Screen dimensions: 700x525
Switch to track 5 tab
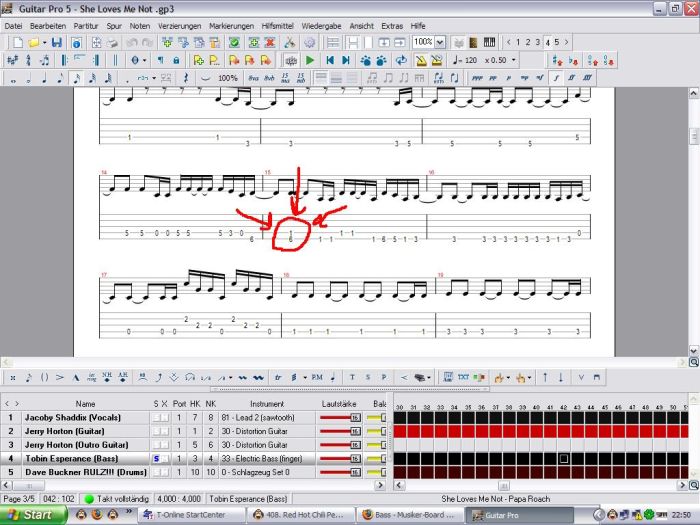click(x=557, y=42)
